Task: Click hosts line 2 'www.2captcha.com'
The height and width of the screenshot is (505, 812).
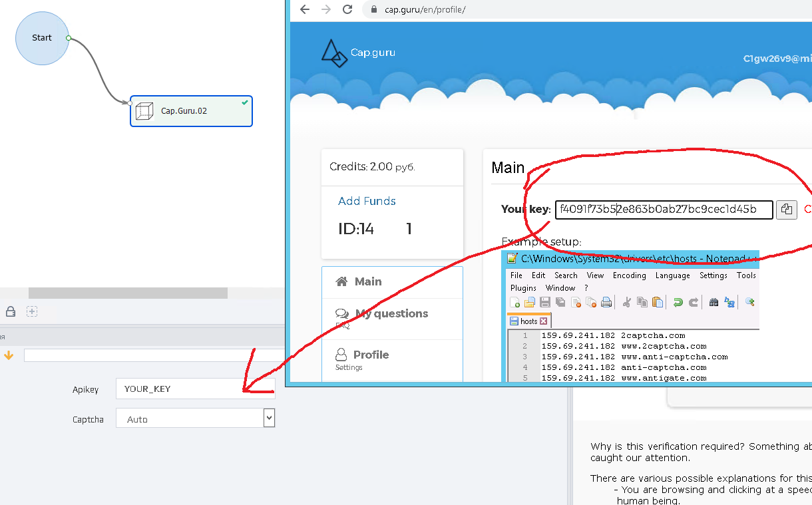Action: [x=664, y=346]
